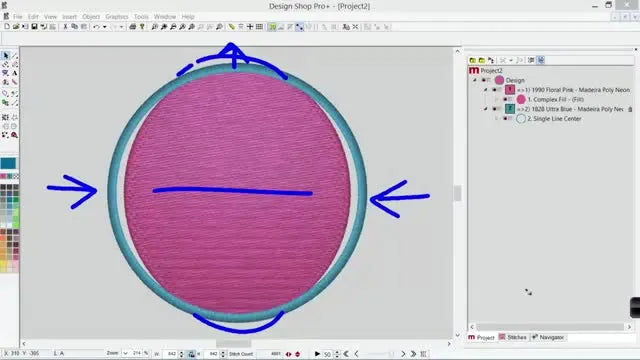
Task: Toggle the grid display icon
Action: point(259,27)
